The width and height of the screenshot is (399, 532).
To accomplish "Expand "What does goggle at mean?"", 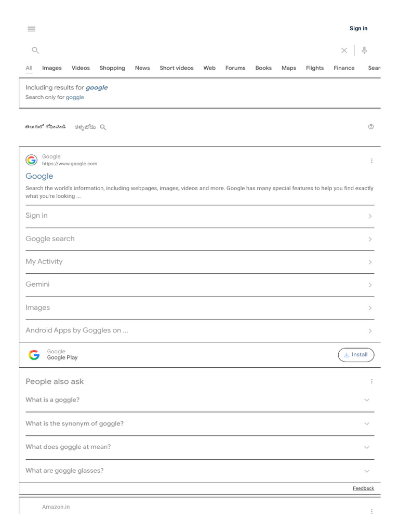I will (200, 447).
